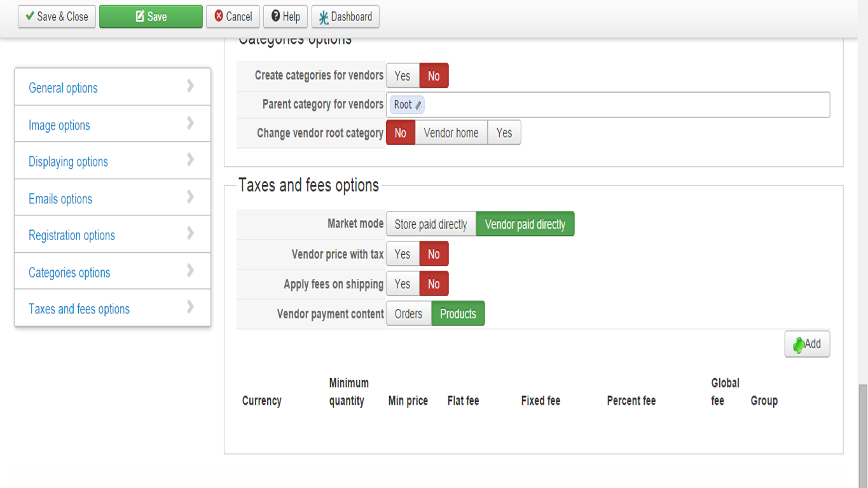The image size is (868, 488).
Task: Click the Parent category for vendors field
Action: [623, 105]
